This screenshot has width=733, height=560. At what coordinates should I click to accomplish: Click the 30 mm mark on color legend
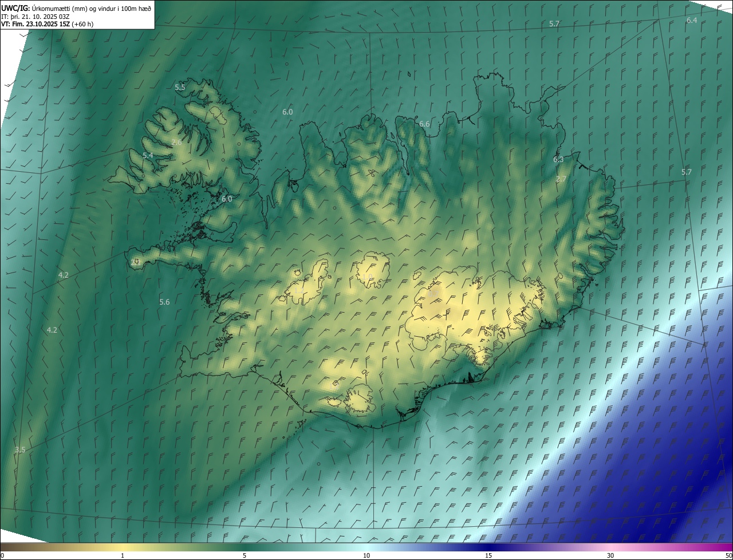(x=610, y=555)
